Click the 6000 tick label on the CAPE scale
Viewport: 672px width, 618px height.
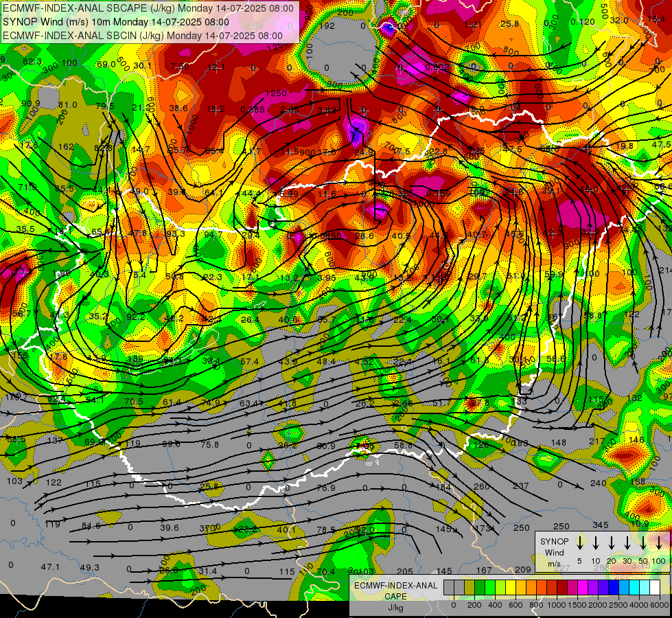click(x=660, y=605)
